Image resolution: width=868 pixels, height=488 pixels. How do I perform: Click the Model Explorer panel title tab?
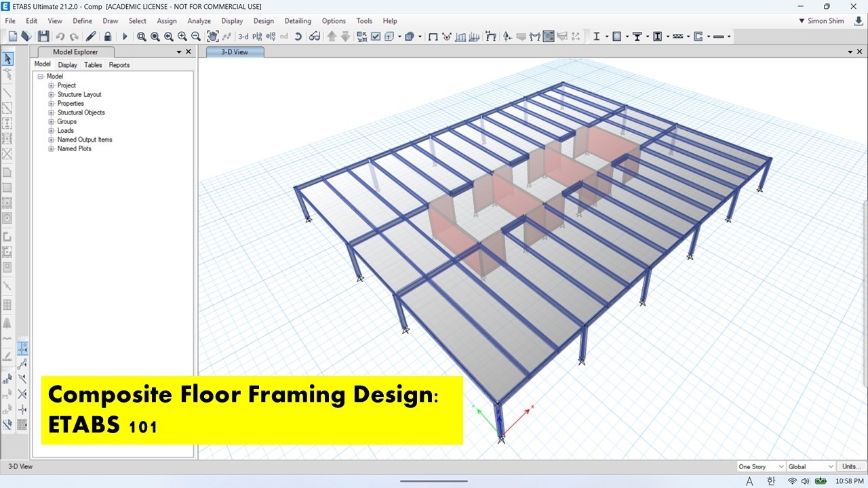(x=75, y=52)
